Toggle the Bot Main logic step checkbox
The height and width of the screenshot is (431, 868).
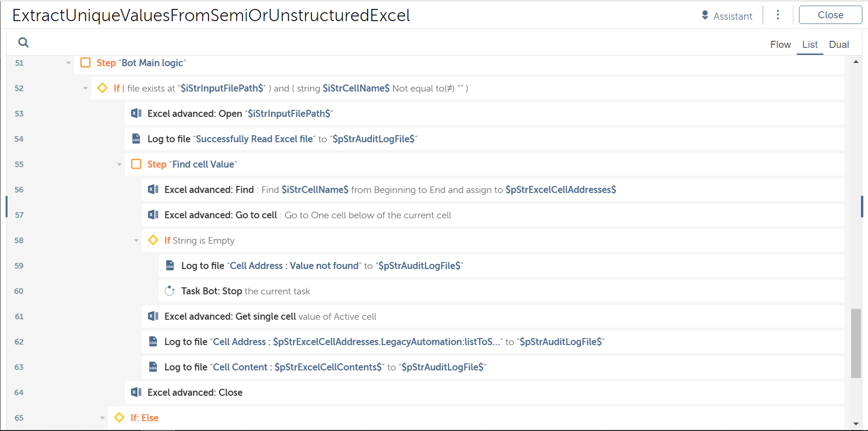click(85, 63)
